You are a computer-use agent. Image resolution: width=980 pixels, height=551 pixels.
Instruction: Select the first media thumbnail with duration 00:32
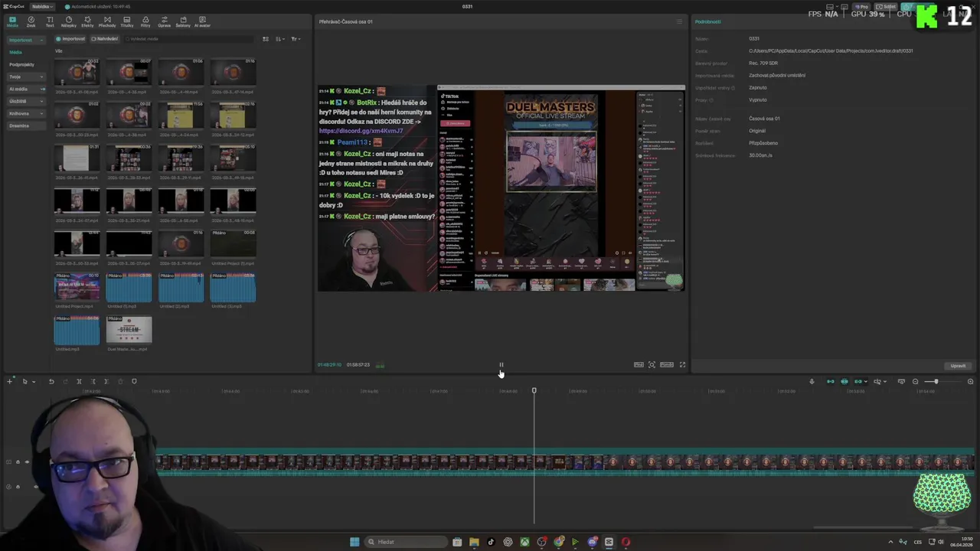coord(77,72)
